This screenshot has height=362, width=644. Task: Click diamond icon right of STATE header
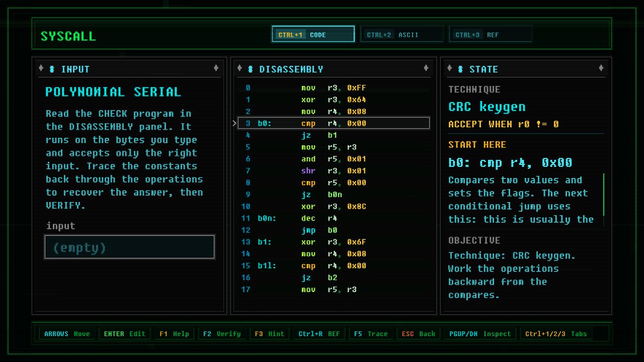point(601,68)
